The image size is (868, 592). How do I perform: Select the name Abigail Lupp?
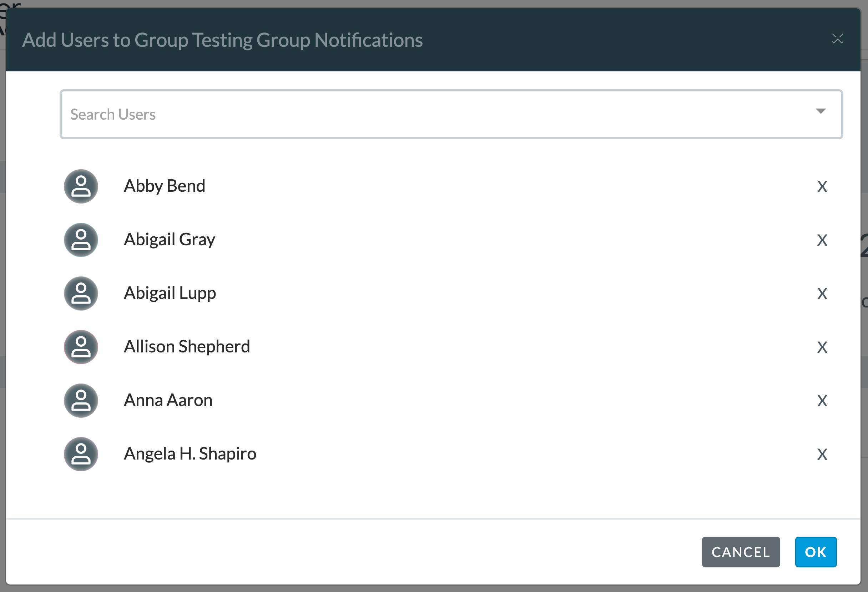point(170,293)
